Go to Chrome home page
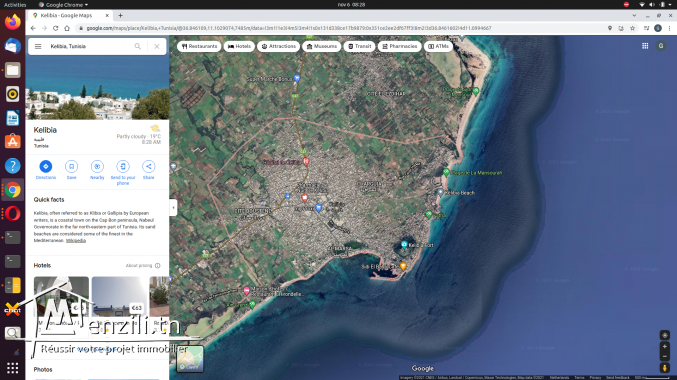Screen dimensions: 677x380 67,28
